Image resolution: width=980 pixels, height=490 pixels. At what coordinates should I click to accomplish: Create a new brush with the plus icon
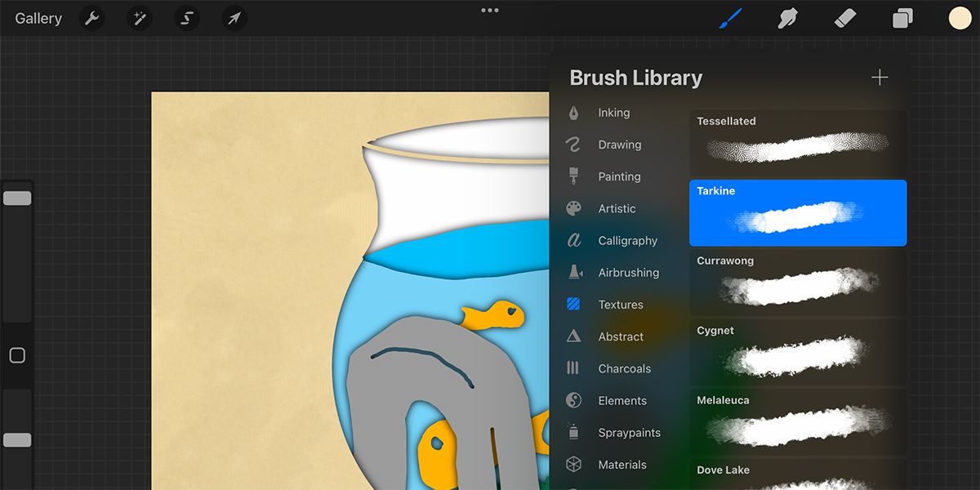pyautogui.click(x=880, y=77)
